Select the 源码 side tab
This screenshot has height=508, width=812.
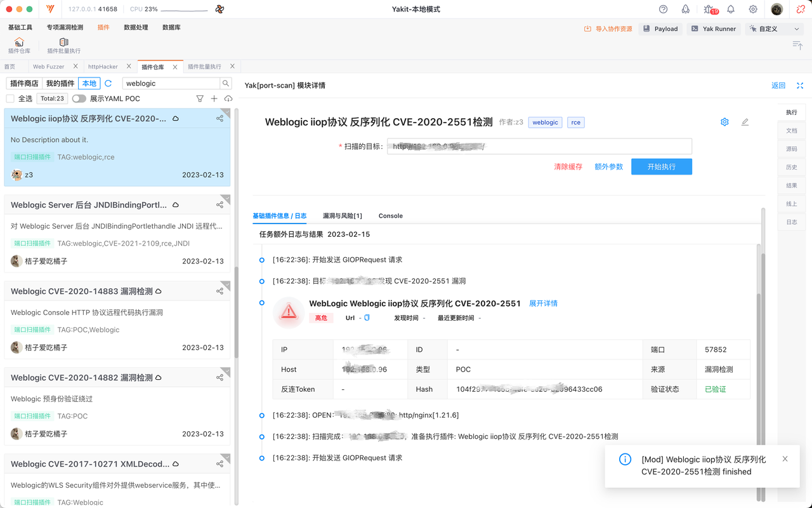point(792,149)
